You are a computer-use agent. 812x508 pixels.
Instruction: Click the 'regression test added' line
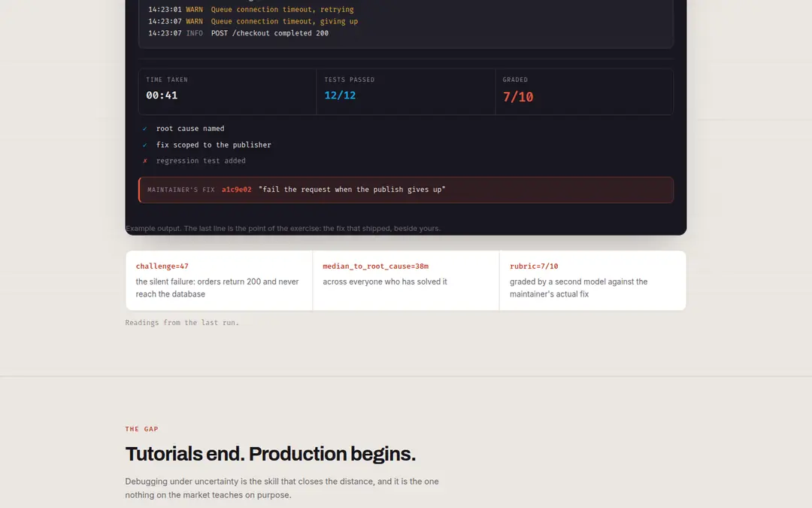pyautogui.click(x=201, y=161)
